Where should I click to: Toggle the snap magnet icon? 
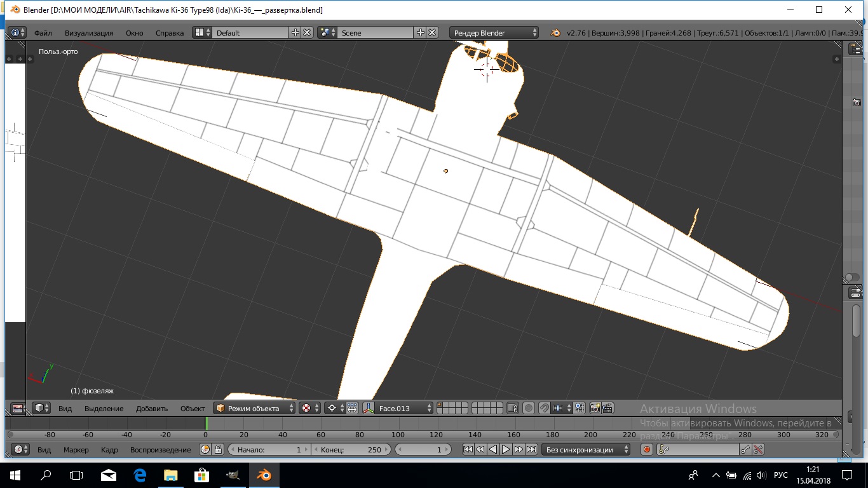coord(544,408)
